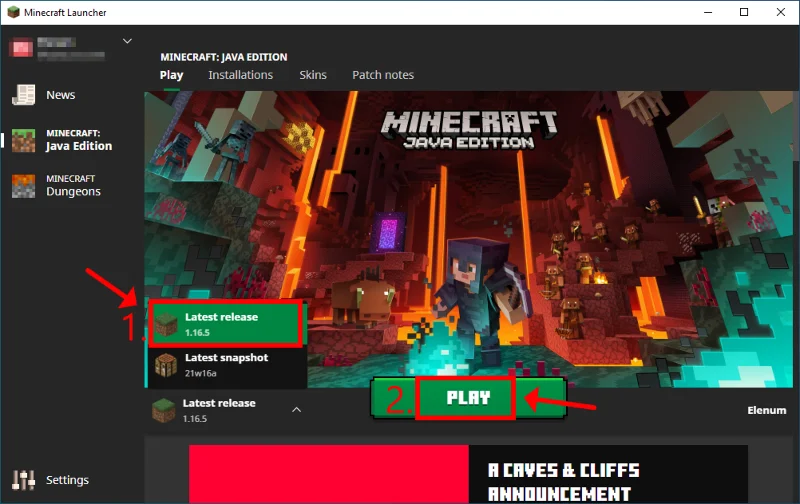The image size is (800, 504).
Task: Open the Skins tab
Action: 313,75
